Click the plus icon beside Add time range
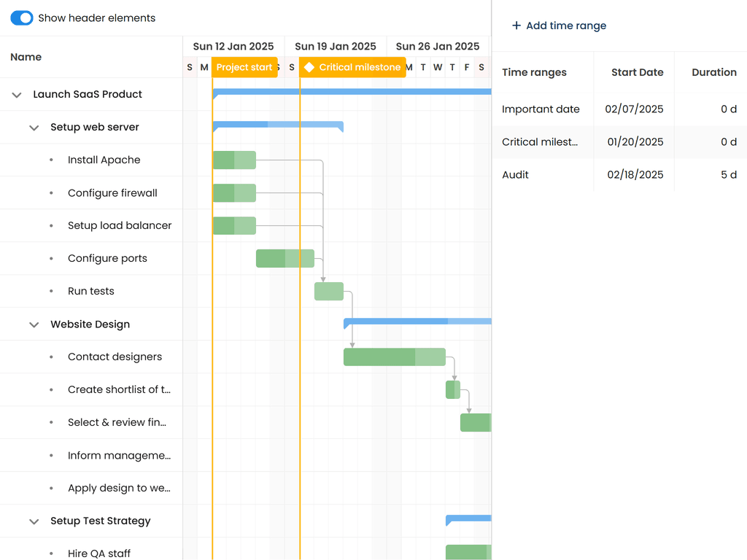The image size is (747, 560). click(516, 26)
